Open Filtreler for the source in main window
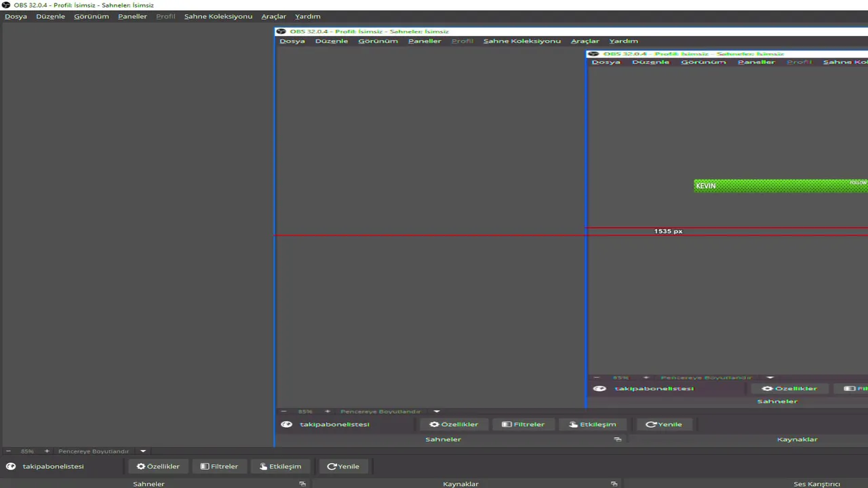This screenshot has width=868, height=488. 219,466
